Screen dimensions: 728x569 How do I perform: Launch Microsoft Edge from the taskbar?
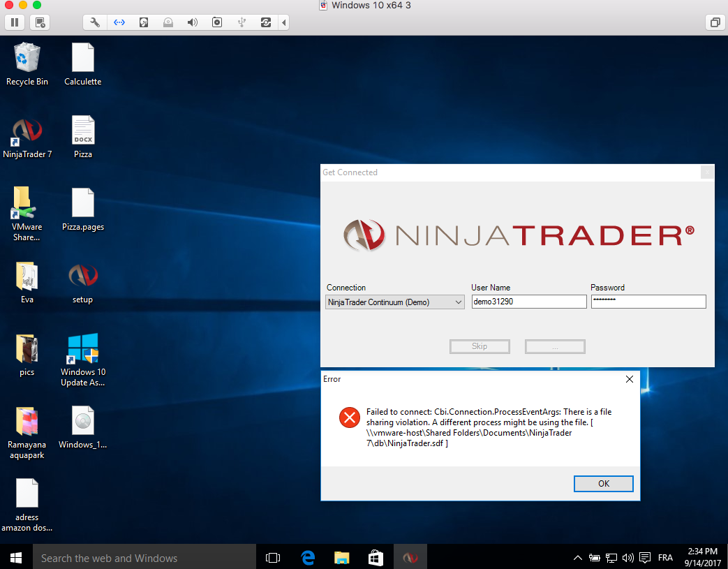point(307,557)
